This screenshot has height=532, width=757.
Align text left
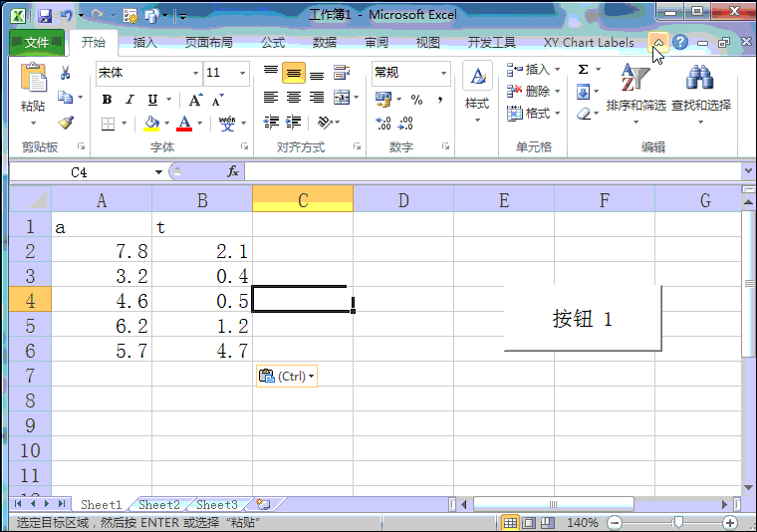point(270,98)
